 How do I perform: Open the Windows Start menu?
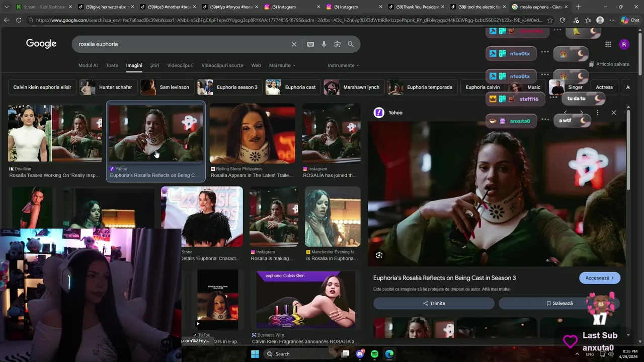point(255,354)
